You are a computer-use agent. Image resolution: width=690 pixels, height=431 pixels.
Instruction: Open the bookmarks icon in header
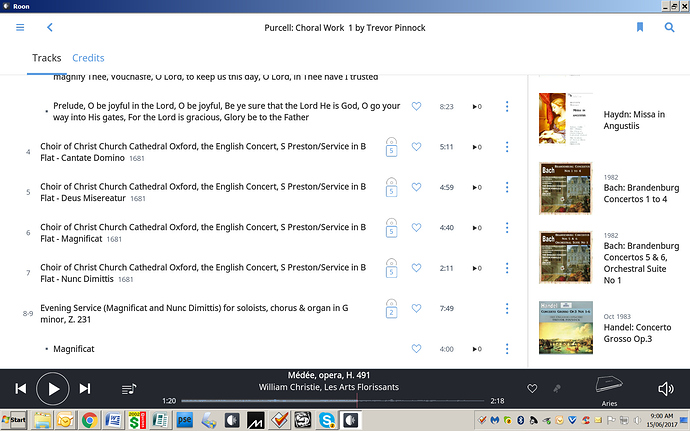point(640,27)
